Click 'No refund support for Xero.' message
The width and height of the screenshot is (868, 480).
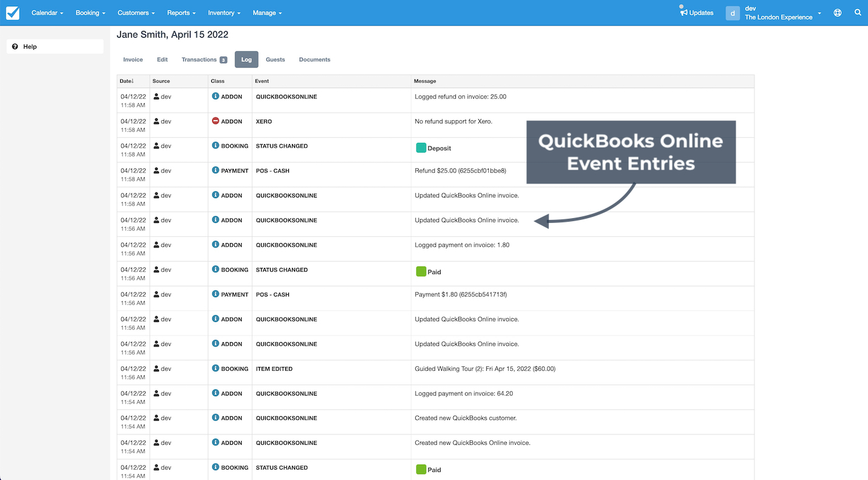coord(453,122)
